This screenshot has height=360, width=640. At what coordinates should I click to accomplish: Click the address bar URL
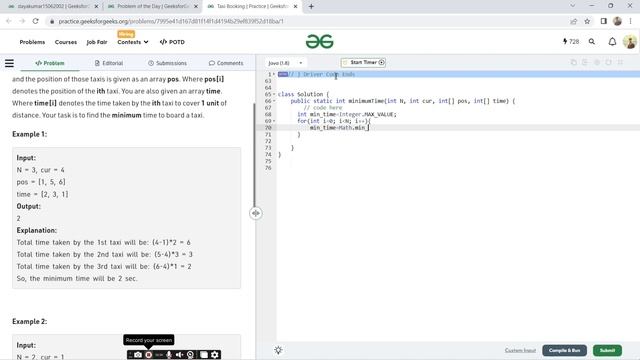tap(171, 21)
